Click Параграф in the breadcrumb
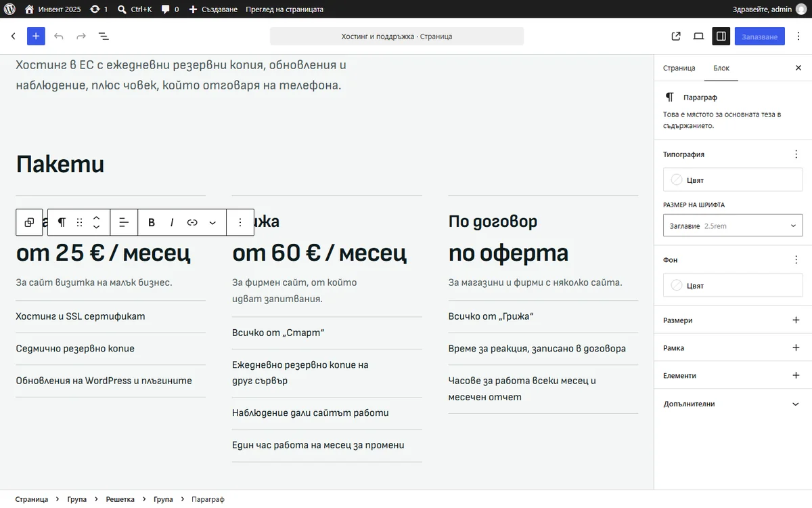Screen dimensions: 812x508 pos(208,499)
